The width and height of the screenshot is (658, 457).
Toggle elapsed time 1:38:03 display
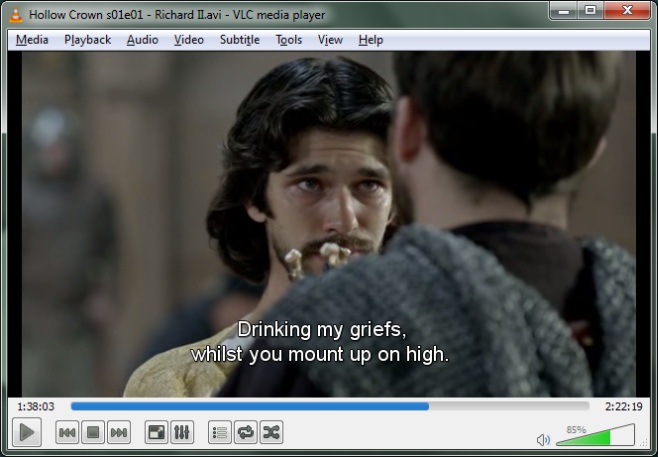pyautogui.click(x=36, y=407)
